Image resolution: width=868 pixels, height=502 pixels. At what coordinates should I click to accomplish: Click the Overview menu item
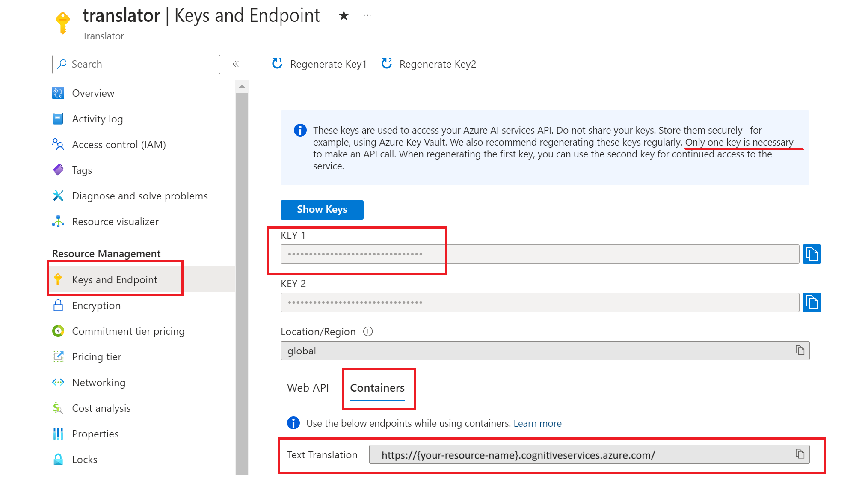tap(92, 92)
